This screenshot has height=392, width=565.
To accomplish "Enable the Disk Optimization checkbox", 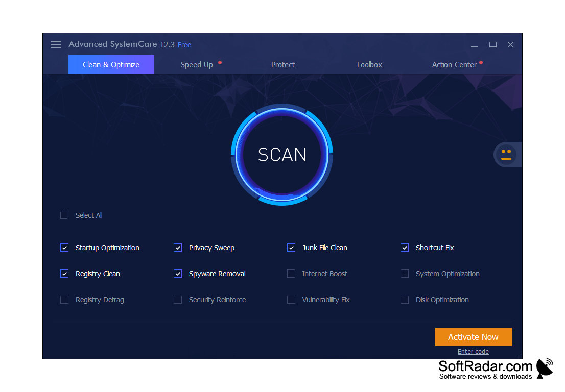I will pos(405,300).
